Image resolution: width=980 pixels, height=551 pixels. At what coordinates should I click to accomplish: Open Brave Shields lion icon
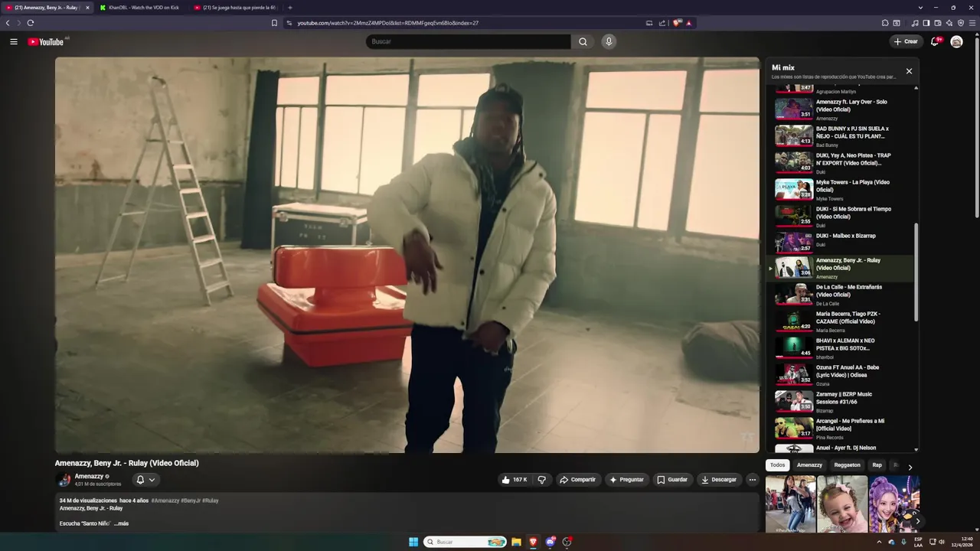pyautogui.click(x=677, y=23)
